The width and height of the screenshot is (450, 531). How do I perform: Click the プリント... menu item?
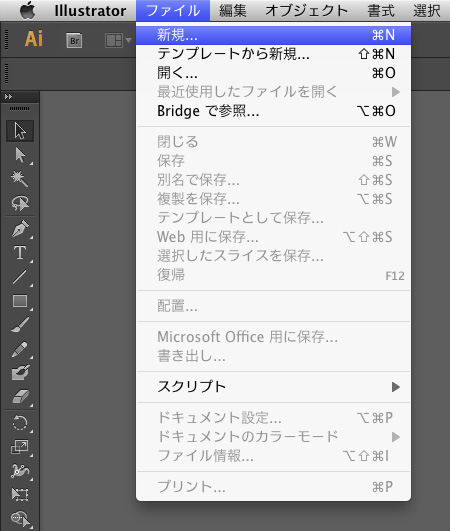274,487
